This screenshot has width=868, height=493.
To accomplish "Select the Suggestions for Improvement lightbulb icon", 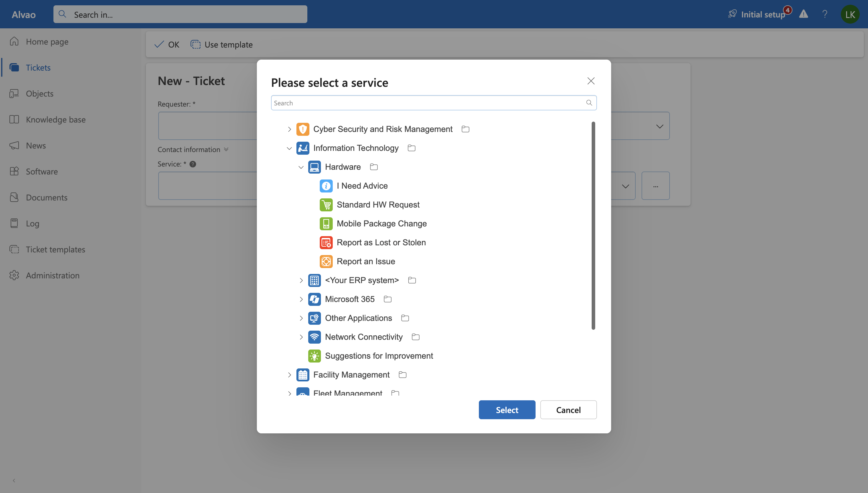I will (x=314, y=355).
